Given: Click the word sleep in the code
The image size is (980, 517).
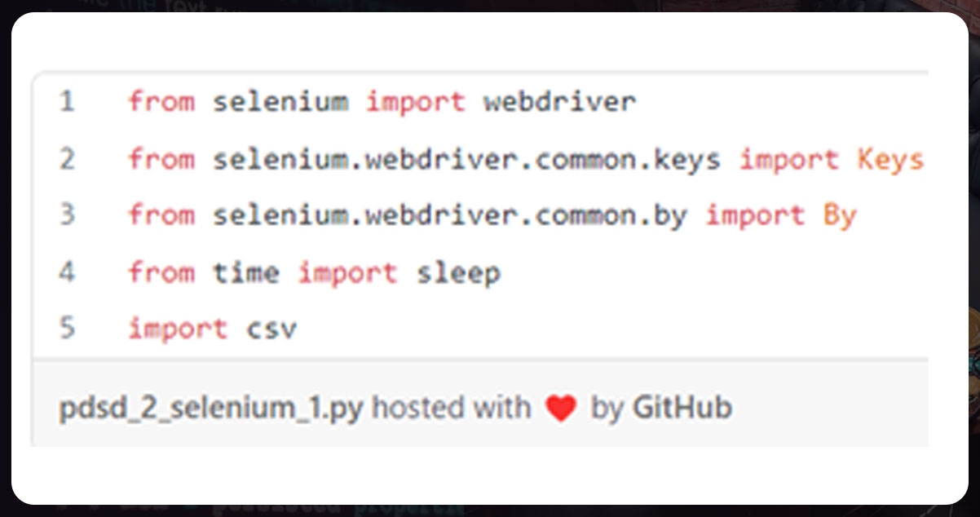Looking at the screenshot, I should point(458,272).
